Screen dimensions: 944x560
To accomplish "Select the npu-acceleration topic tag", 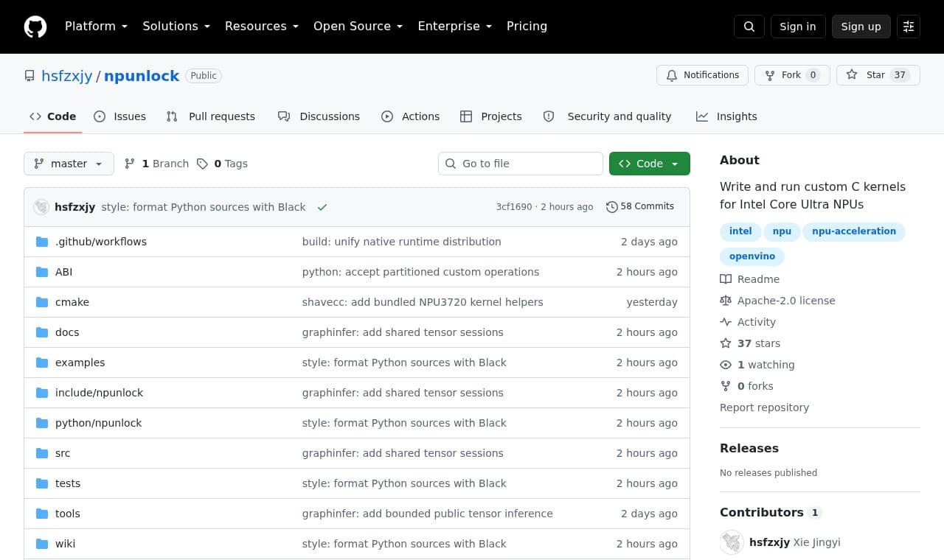I will coord(854,231).
